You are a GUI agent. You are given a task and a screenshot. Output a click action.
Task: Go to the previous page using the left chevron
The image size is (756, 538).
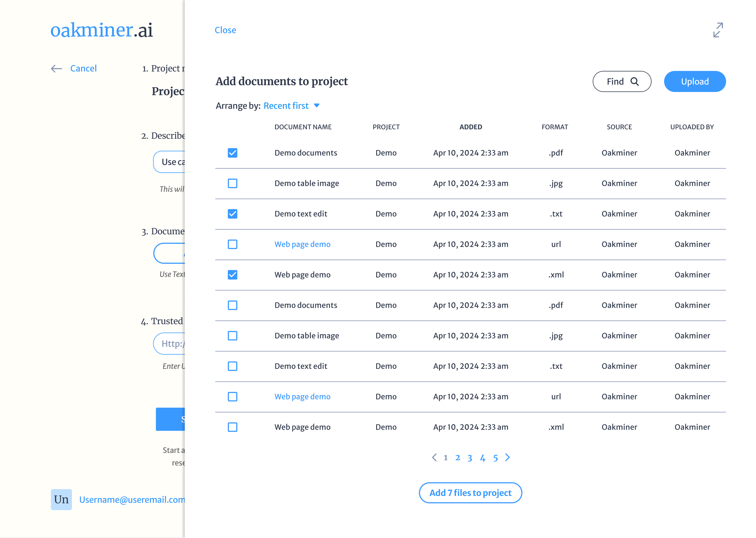435,458
